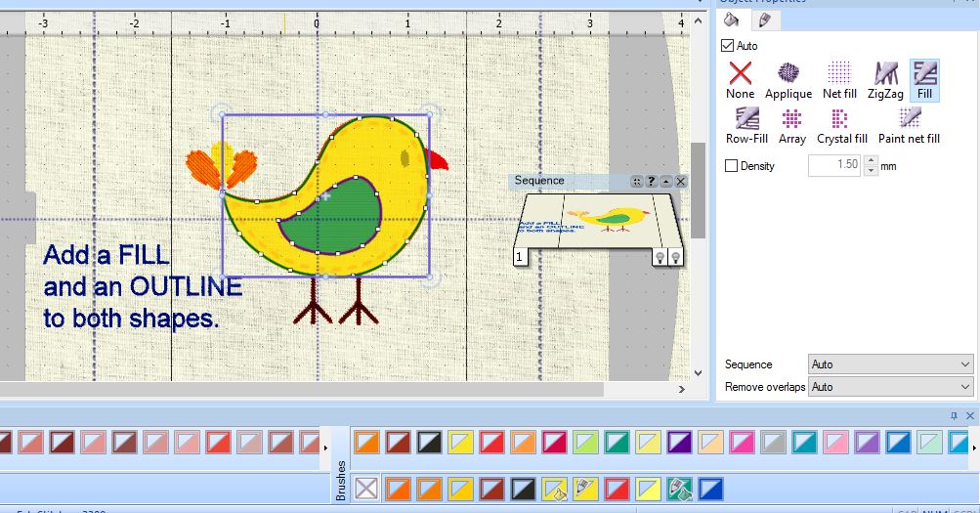Click sequence number 1 label
This screenshot has width=980, height=513.
pyautogui.click(x=520, y=257)
